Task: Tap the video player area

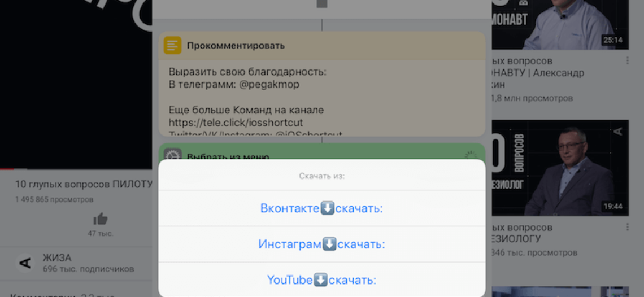Action: tap(76, 84)
